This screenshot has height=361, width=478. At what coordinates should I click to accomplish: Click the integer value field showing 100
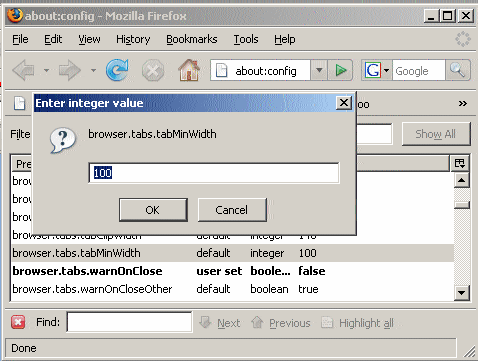coord(214,173)
